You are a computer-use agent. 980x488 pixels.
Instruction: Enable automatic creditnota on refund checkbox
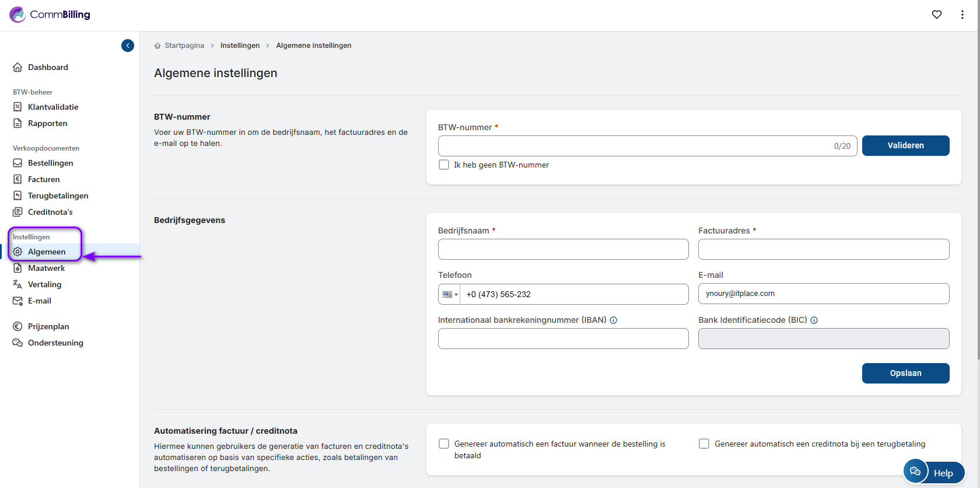click(704, 444)
